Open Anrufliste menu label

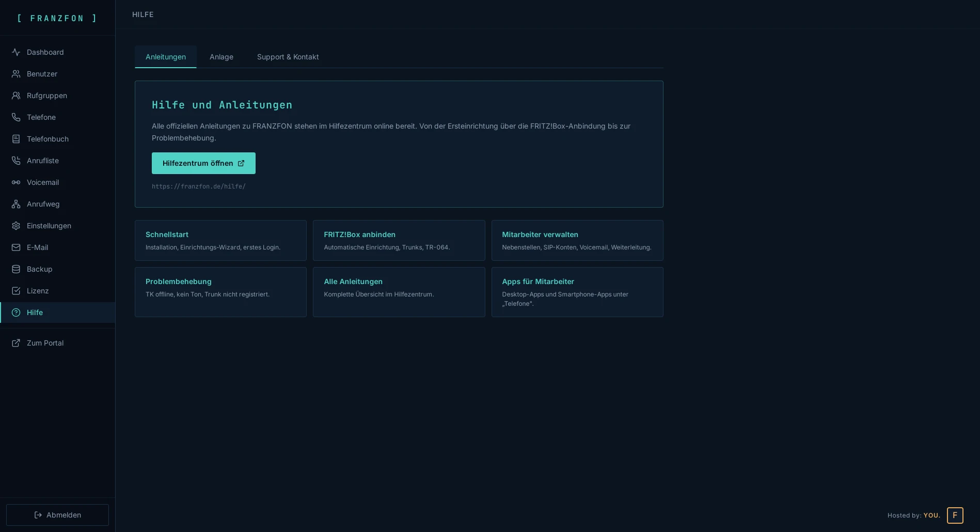pyautogui.click(x=43, y=161)
